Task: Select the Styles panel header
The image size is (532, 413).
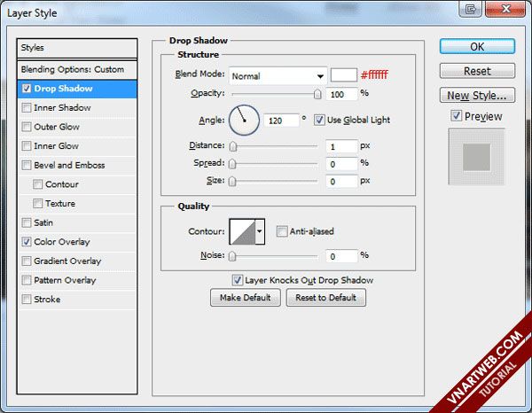Action: coord(78,48)
